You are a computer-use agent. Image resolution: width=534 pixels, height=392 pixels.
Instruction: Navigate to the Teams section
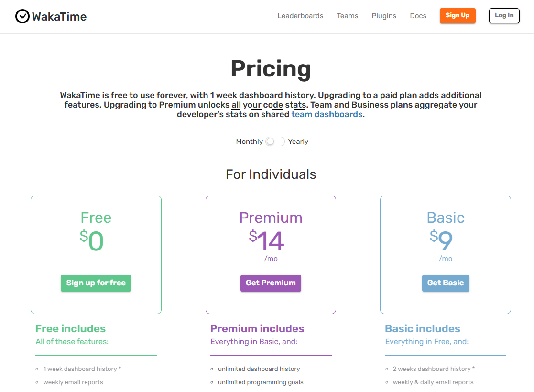click(x=347, y=16)
